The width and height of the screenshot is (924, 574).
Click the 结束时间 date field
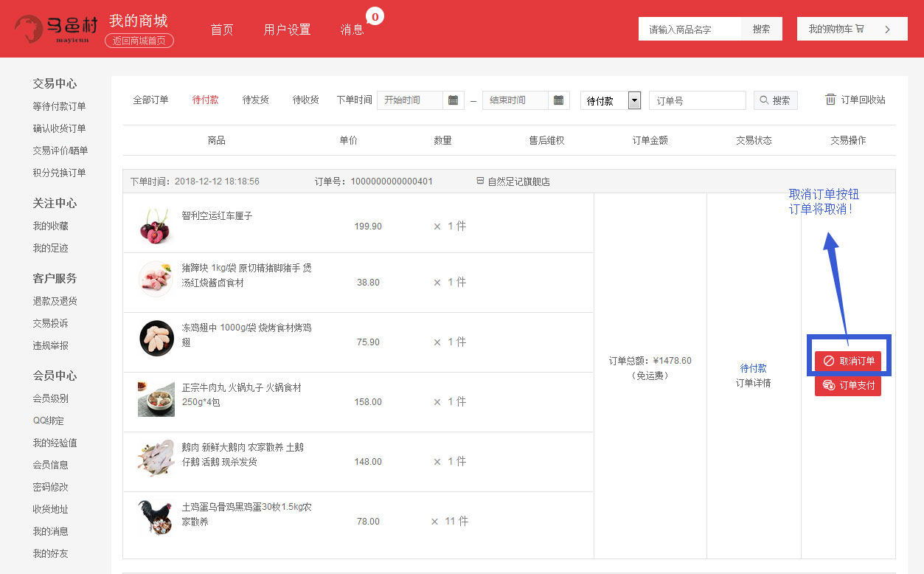click(515, 100)
